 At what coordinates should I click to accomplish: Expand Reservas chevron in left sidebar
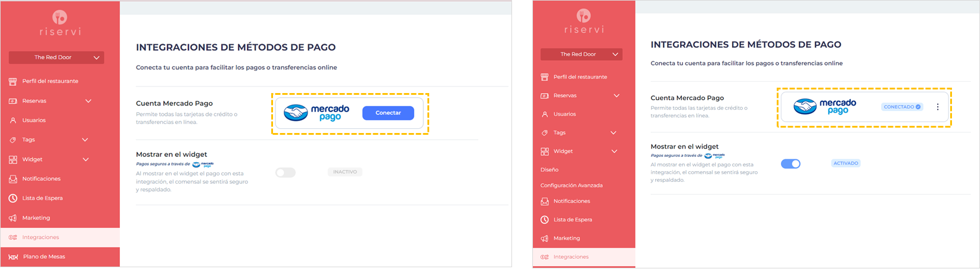pos(88,101)
